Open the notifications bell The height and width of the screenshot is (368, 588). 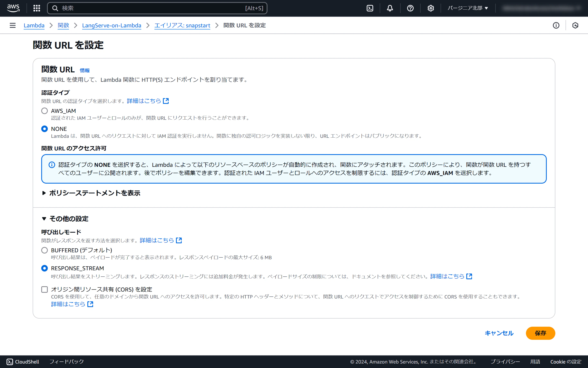[x=390, y=8]
